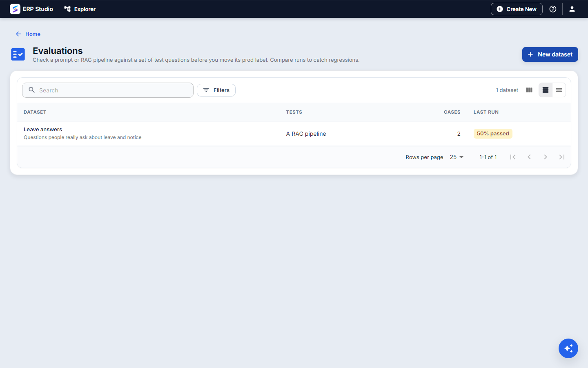Click the 1 dataset count label
This screenshot has height=368, width=588.
click(x=507, y=90)
